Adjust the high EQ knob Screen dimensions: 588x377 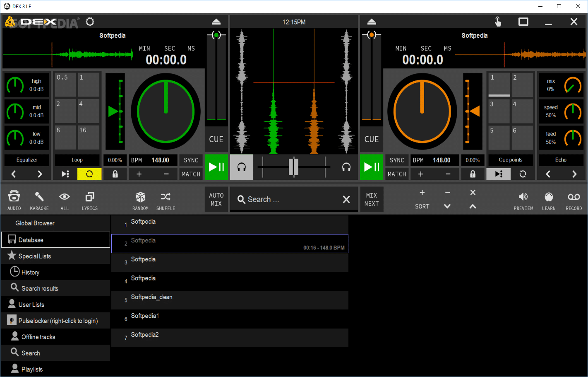(15, 85)
